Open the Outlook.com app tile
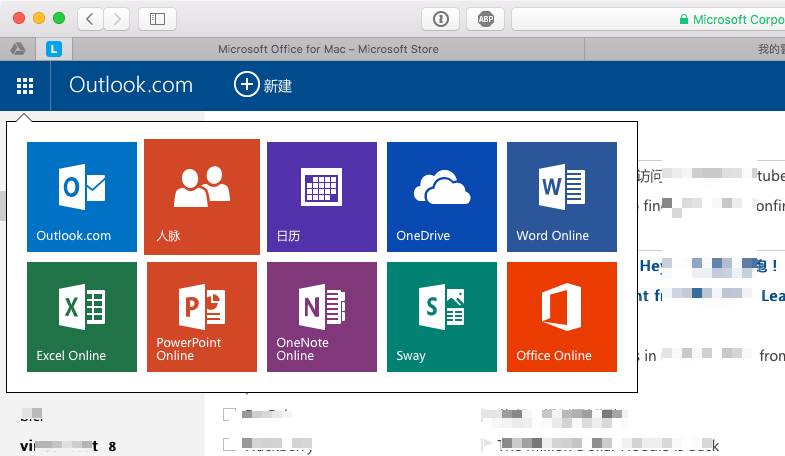 (x=82, y=197)
